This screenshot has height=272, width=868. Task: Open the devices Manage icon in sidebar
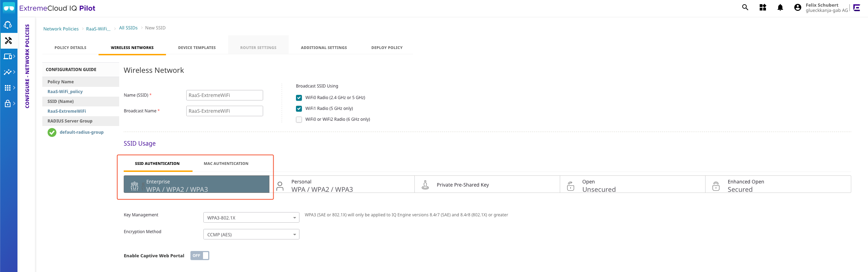pyautogui.click(x=8, y=56)
